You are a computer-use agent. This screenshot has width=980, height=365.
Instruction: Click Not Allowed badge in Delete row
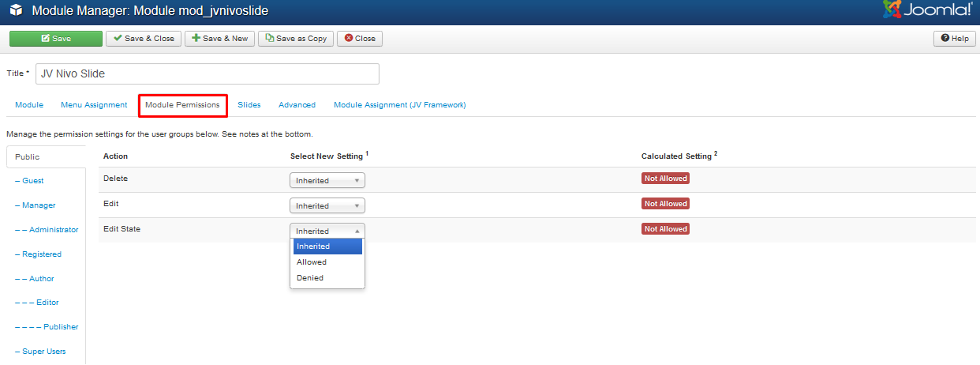click(665, 179)
